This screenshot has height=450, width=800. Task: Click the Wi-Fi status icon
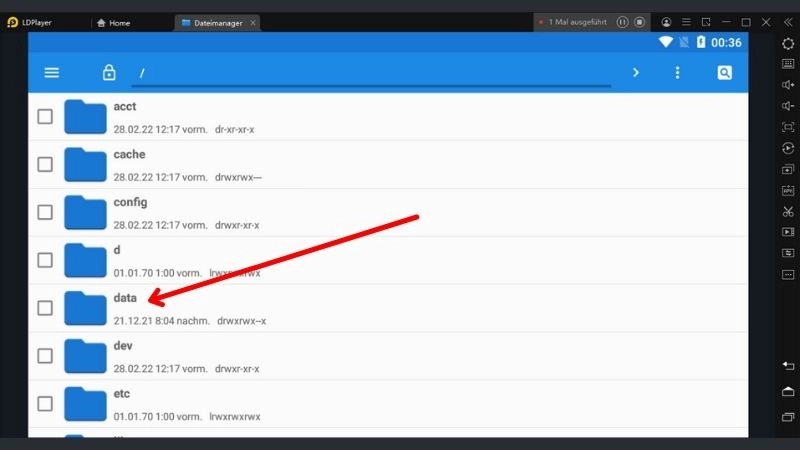coord(665,42)
